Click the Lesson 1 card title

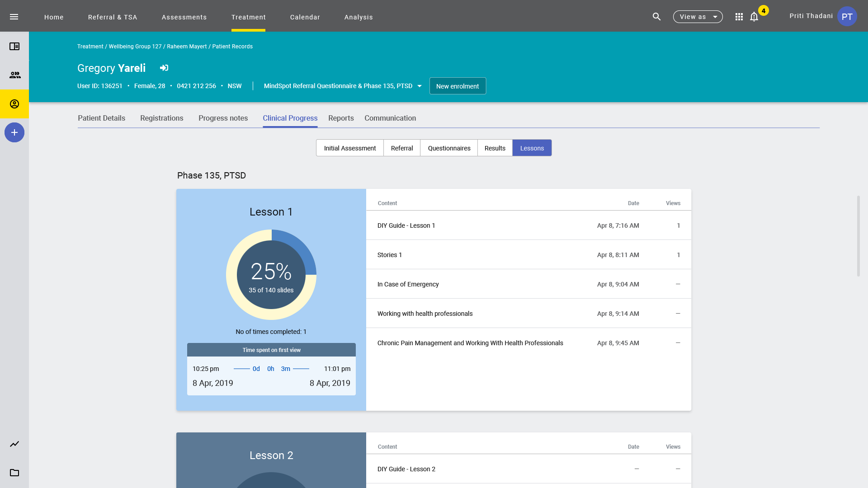click(x=271, y=212)
